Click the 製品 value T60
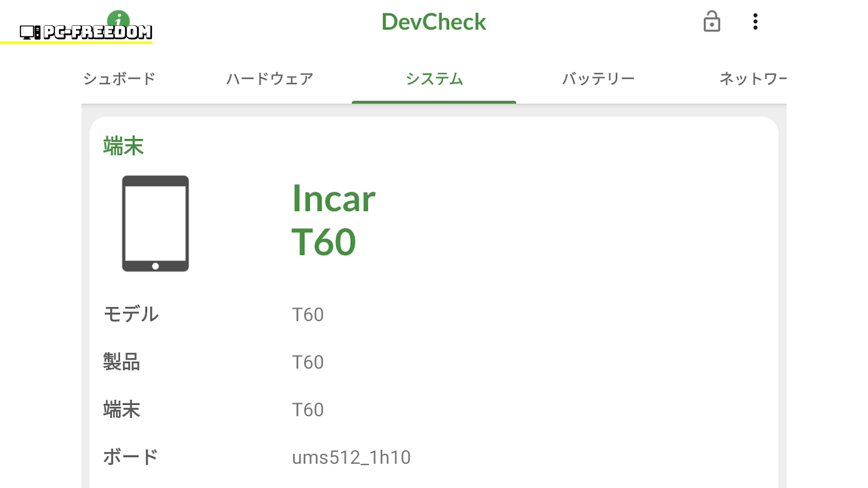The image size is (868, 488). pyautogui.click(x=308, y=362)
